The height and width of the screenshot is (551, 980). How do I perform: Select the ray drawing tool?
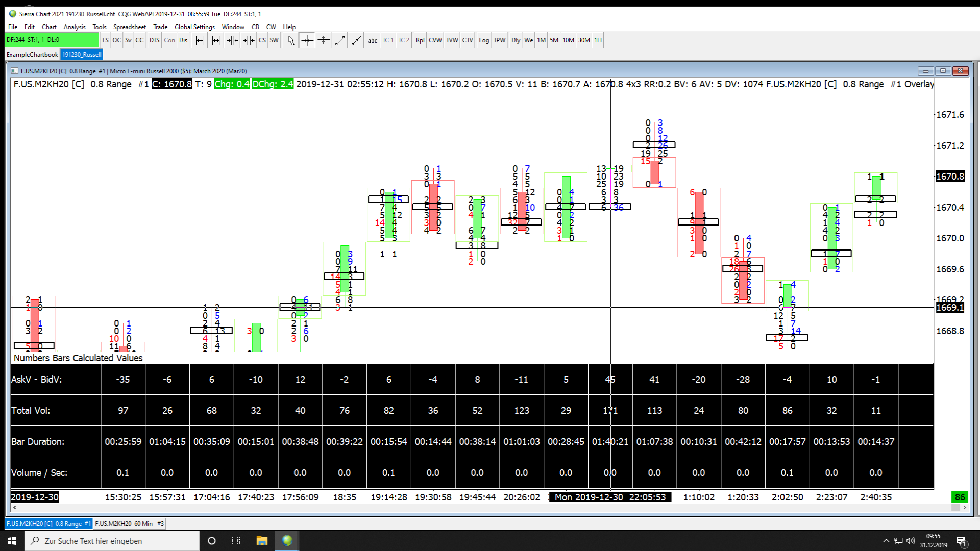[356, 40]
